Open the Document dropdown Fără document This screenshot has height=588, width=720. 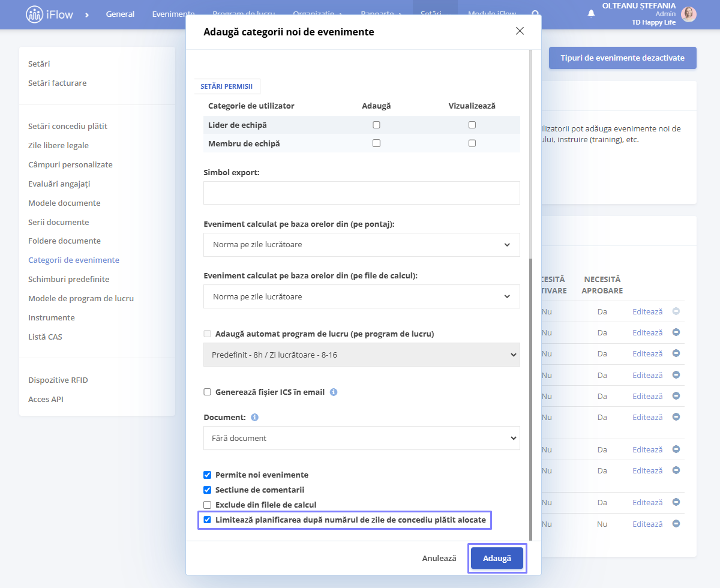click(362, 438)
